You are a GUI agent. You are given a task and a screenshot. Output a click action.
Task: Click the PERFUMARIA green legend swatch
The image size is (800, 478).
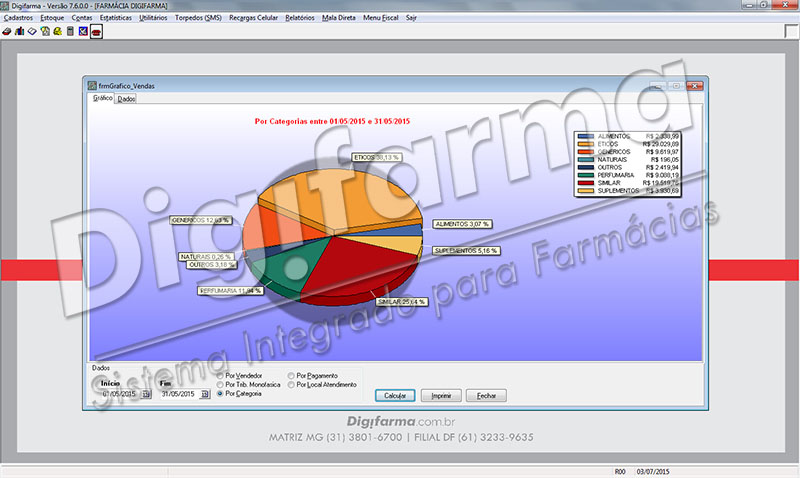coord(586,175)
